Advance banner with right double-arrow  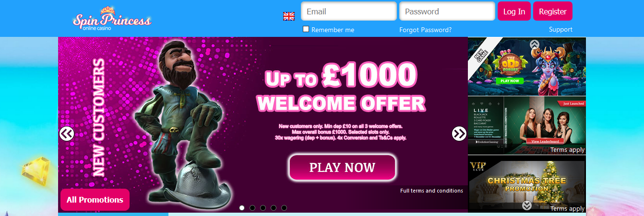pos(459,134)
